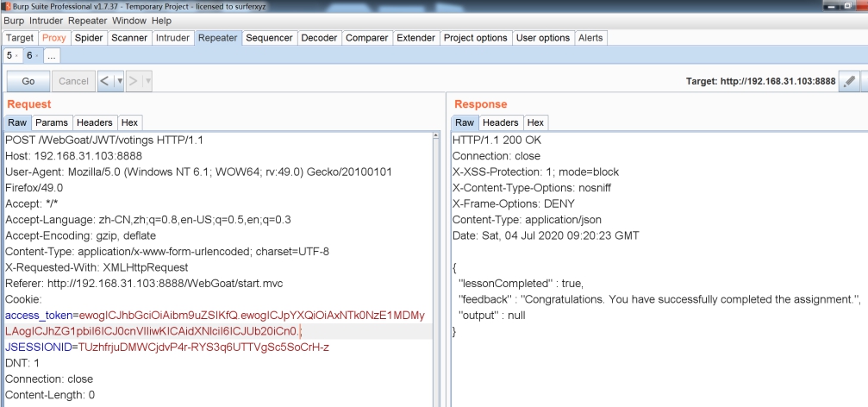The height and width of the screenshot is (407, 868).
Task: Open the Window menu
Action: pos(129,21)
